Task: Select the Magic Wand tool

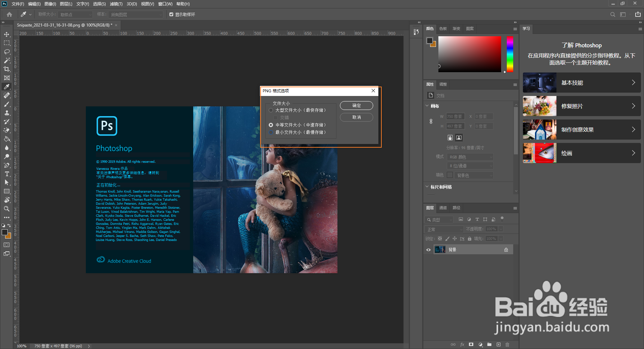Action: [7, 60]
